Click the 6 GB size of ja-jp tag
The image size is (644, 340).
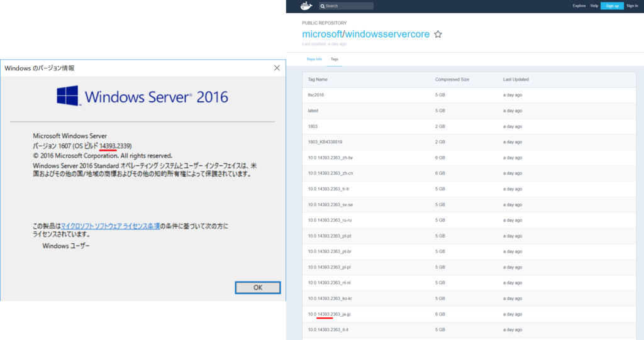(440, 314)
